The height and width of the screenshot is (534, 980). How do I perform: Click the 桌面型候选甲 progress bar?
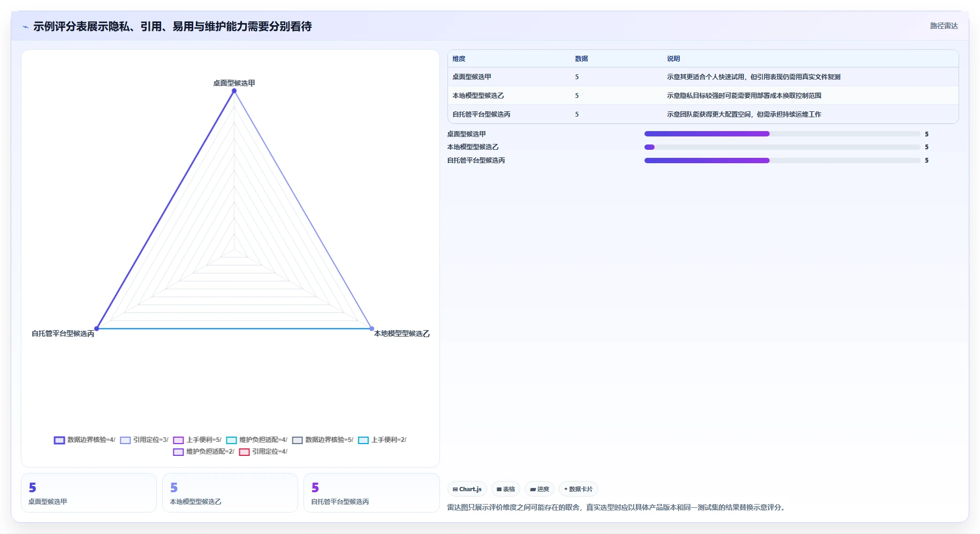point(782,134)
